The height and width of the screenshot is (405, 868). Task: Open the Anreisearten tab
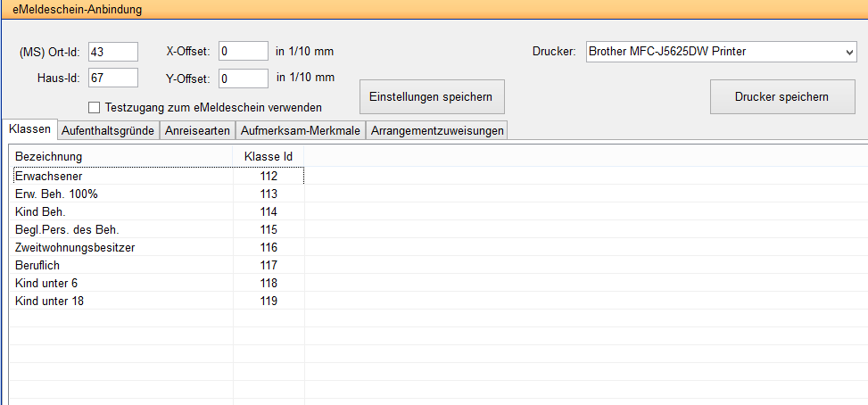(197, 130)
